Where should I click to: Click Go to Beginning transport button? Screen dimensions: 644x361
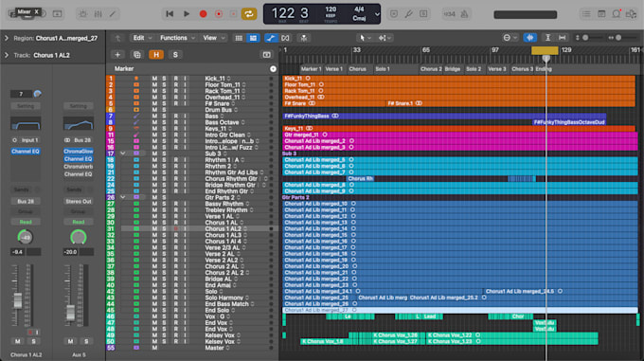pyautogui.click(x=170, y=14)
